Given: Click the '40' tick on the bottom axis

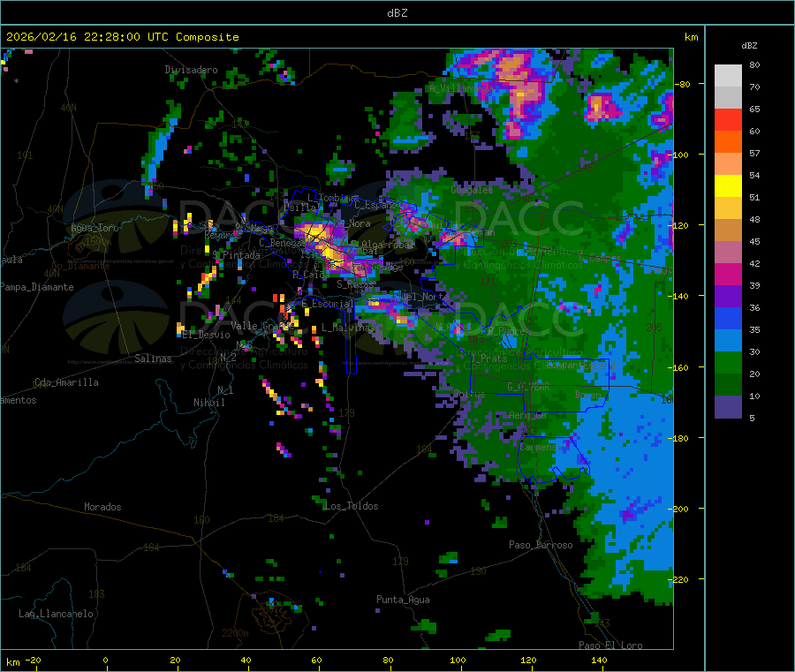Looking at the screenshot, I should tap(246, 660).
